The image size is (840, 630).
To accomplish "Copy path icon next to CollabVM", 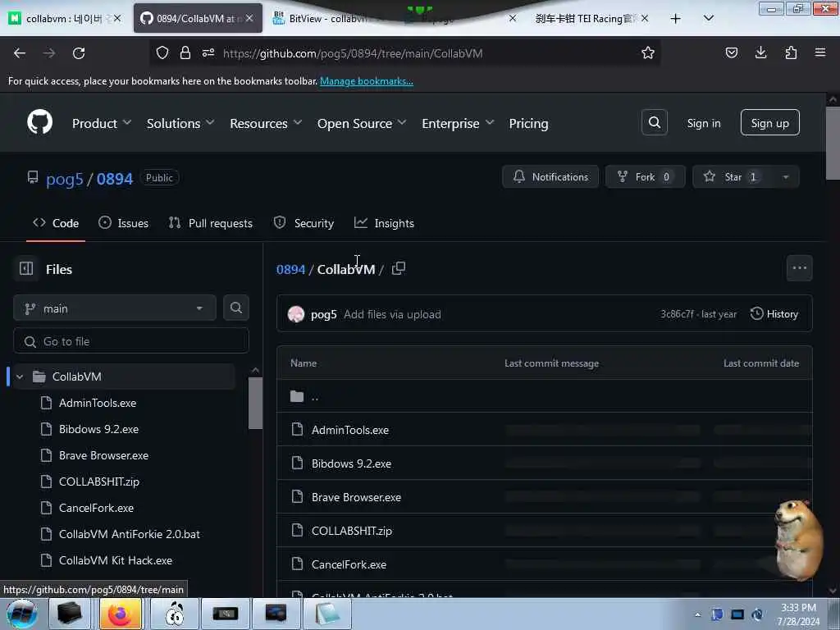I will coord(398,268).
